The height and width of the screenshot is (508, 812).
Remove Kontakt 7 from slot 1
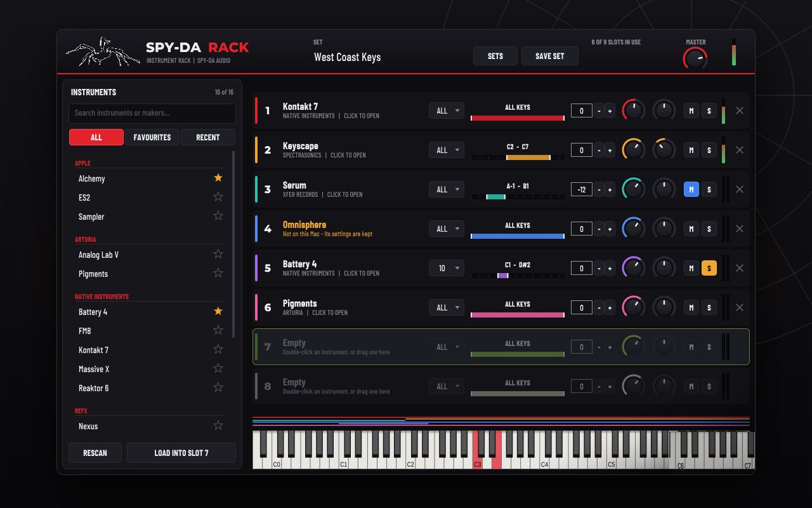coord(739,110)
